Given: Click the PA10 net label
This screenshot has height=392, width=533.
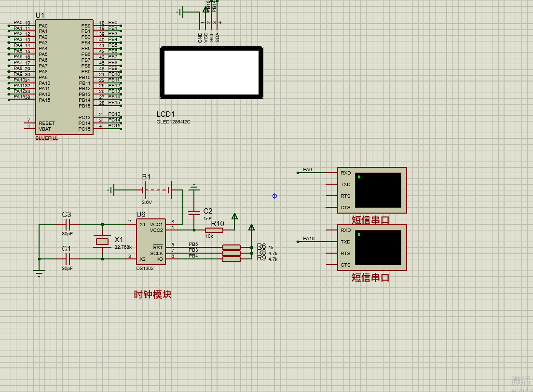Looking at the screenshot, I should (x=309, y=239).
